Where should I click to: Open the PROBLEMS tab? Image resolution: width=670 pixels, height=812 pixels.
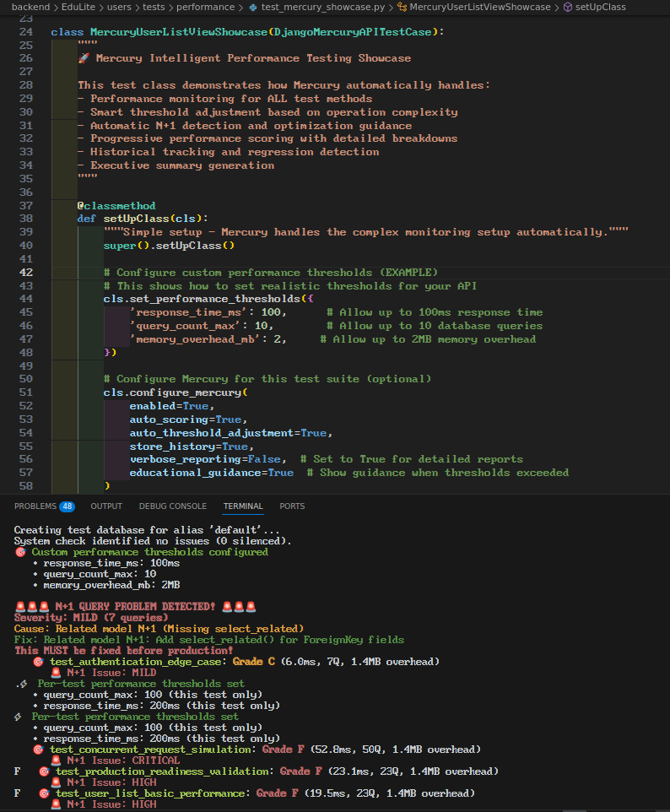(x=35, y=506)
